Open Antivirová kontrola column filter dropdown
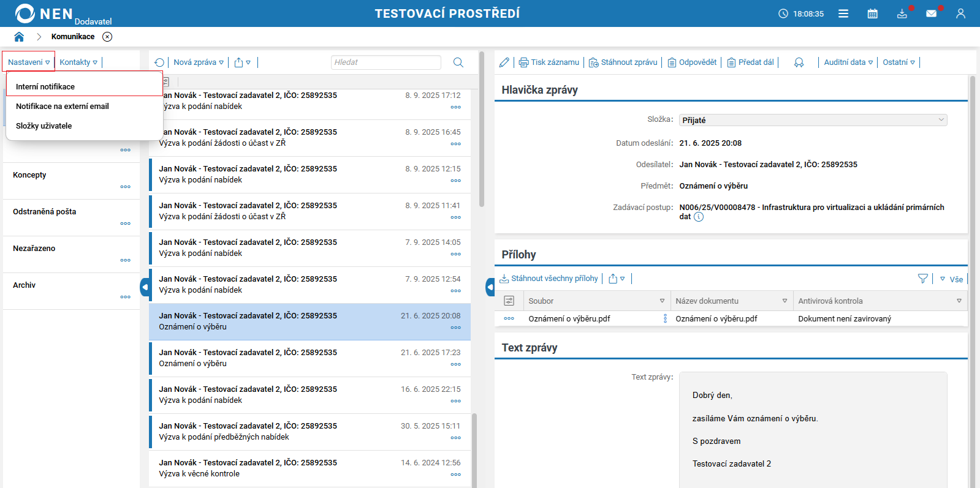 (959, 301)
